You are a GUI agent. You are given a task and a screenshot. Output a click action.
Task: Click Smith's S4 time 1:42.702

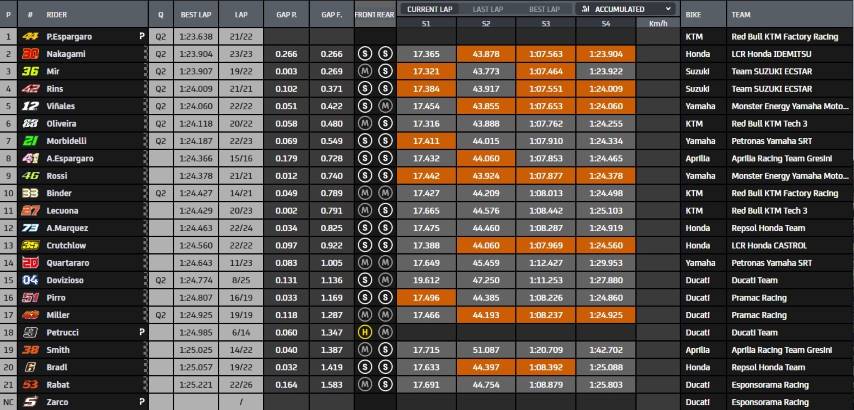point(606,350)
